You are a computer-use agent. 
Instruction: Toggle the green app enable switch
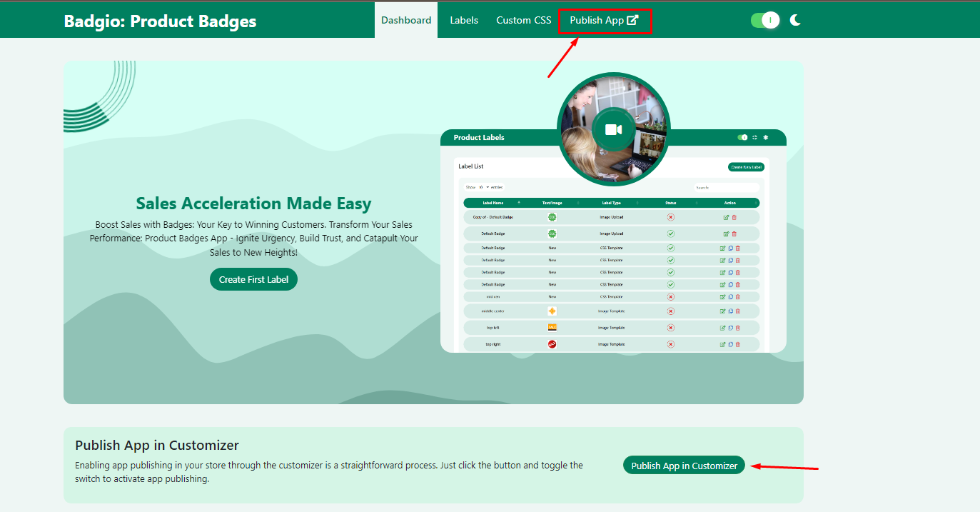coord(765,20)
